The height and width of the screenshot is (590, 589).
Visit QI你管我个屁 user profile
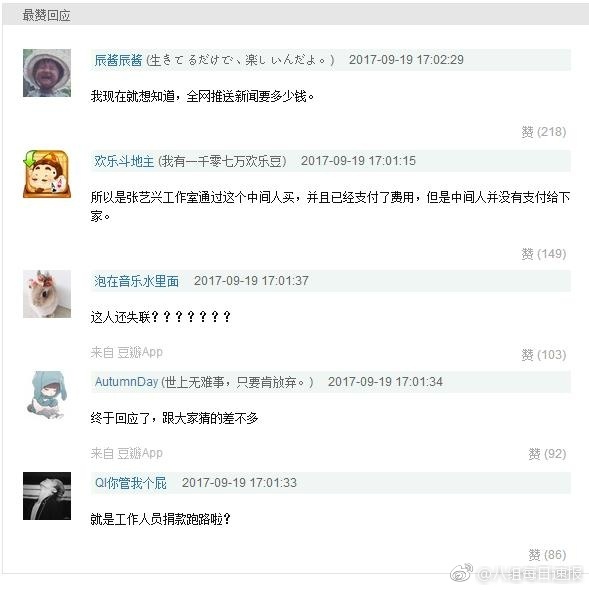[x=131, y=483]
